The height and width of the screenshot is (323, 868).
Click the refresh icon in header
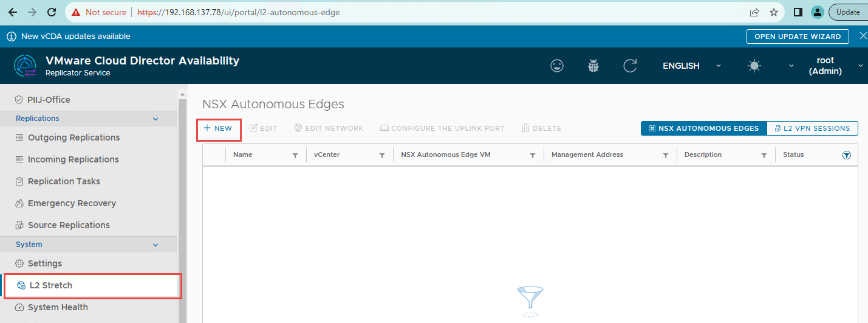(x=630, y=66)
